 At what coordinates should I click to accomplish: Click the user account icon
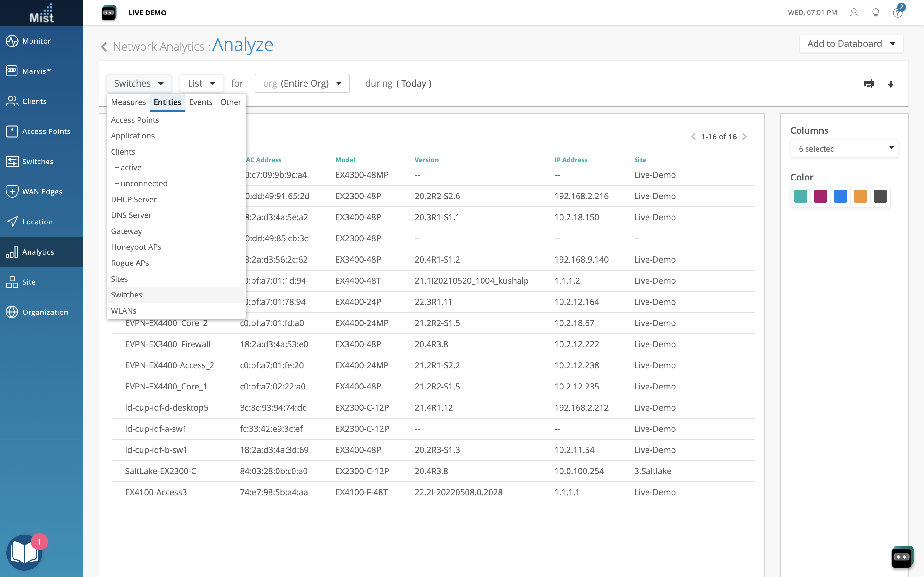point(854,13)
